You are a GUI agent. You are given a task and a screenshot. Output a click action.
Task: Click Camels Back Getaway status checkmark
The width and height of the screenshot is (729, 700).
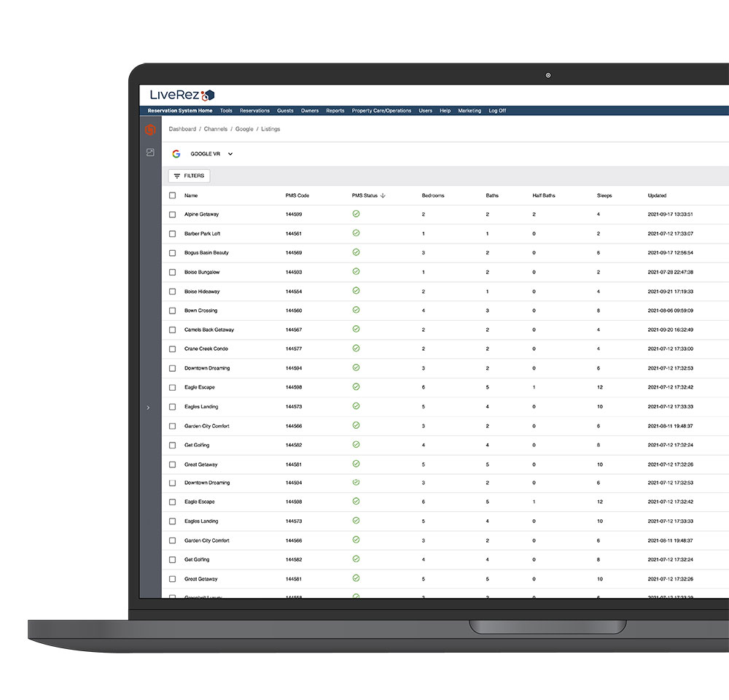pyautogui.click(x=356, y=329)
